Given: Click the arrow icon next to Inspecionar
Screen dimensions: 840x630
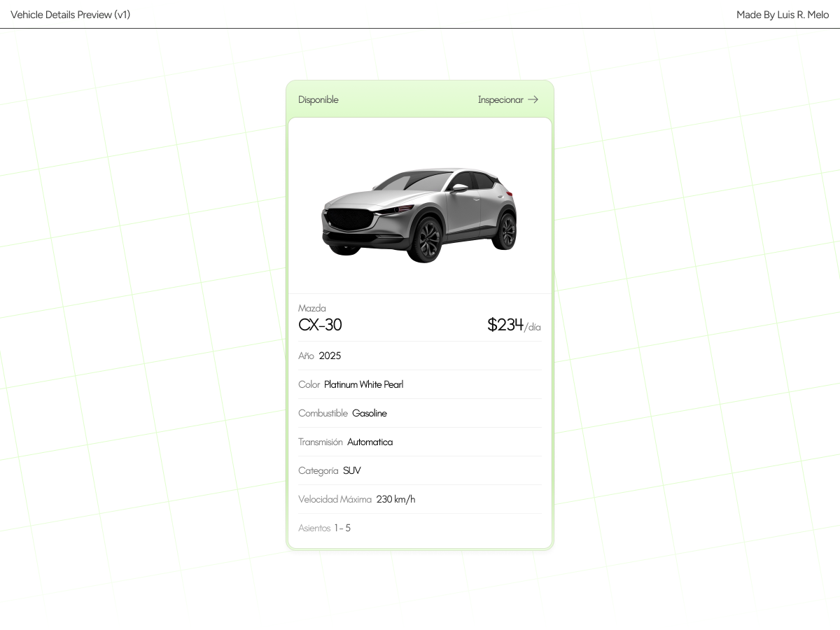Looking at the screenshot, I should (x=532, y=99).
